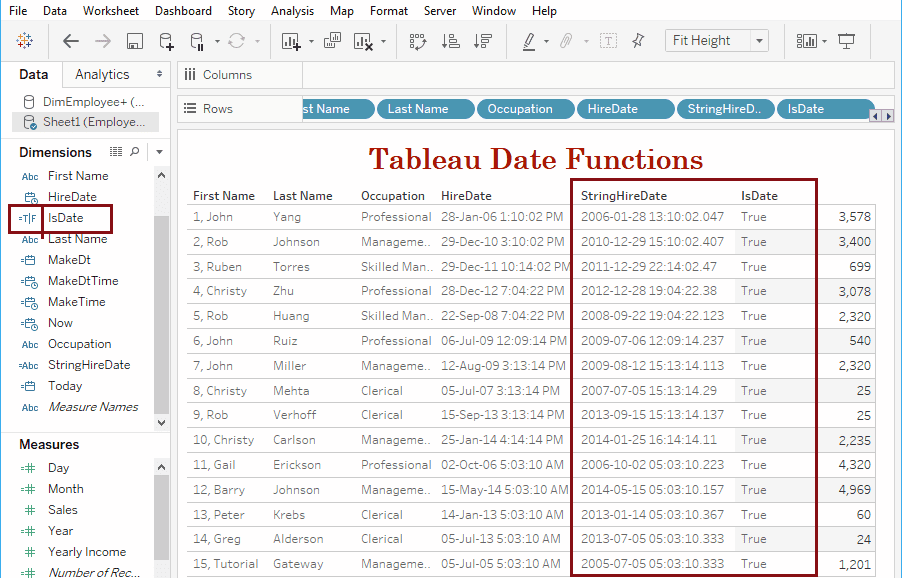
Task: Click the Clear Sheet icon
Action: click(364, 41)
